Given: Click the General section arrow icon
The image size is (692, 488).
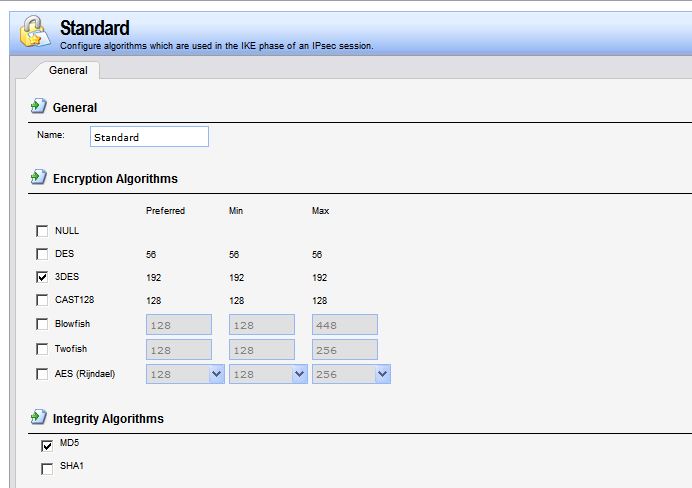Looking at the screenshot, I should click(x=38, y=106).
